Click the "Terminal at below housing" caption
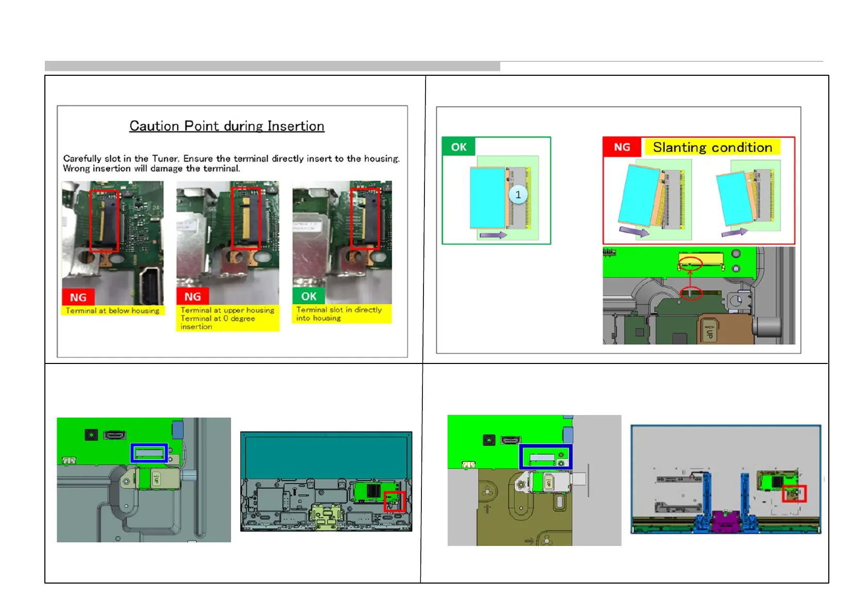 (112, 310)
